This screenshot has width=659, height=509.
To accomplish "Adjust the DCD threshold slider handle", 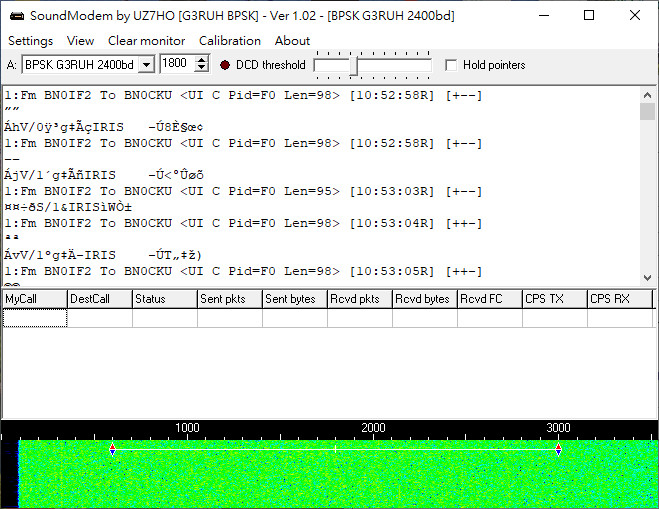I will (353, 66).
